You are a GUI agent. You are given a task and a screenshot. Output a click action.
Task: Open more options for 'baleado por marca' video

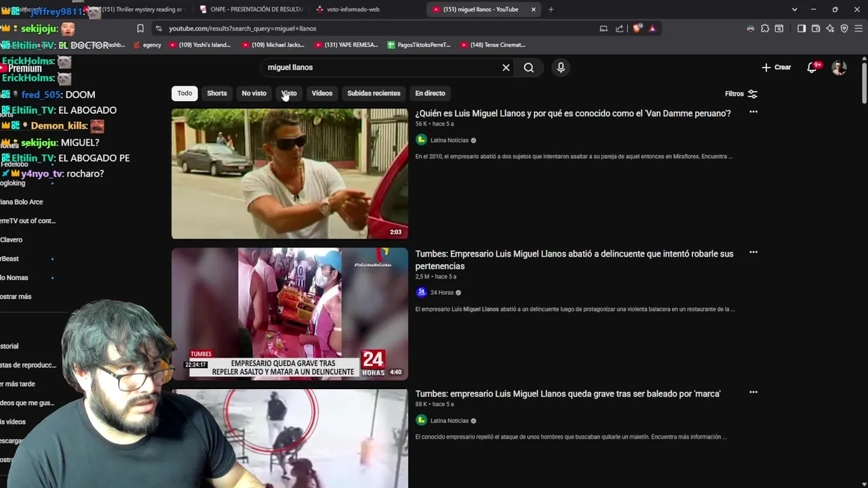pos(753,392)
